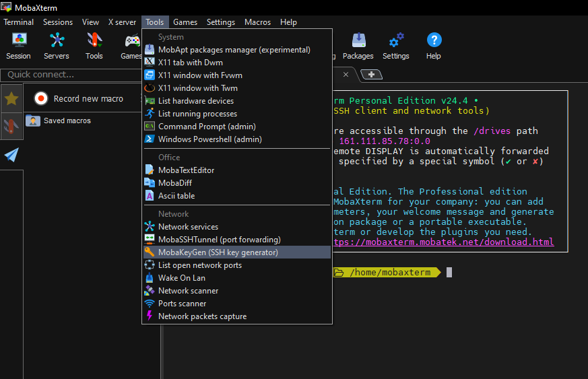Click the List open network ports icon
Image resolution: width=588 pixels, height=379 pixels.
[150, 265]
